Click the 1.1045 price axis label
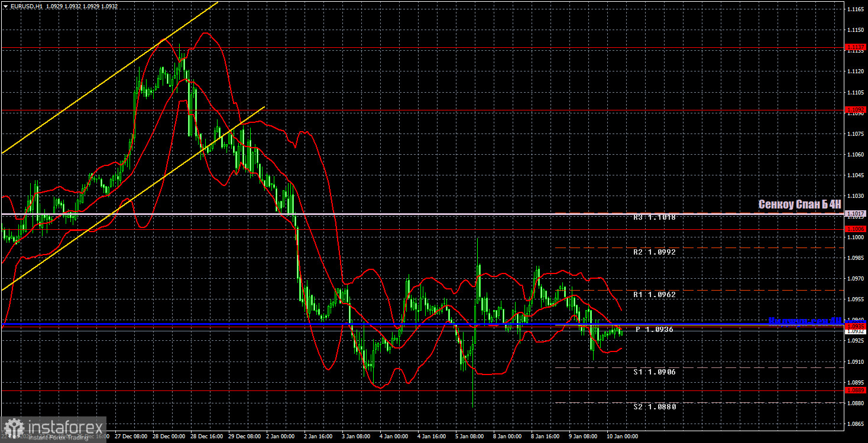 point(856,175)
